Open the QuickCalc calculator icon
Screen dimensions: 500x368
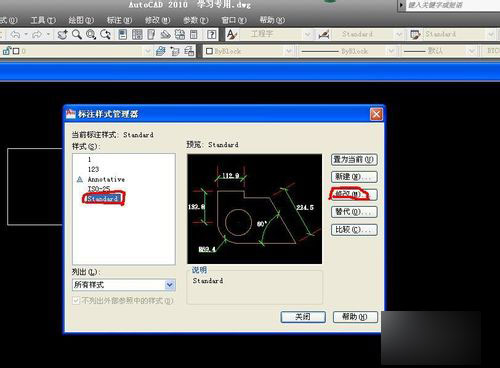(x=194, y=34)
